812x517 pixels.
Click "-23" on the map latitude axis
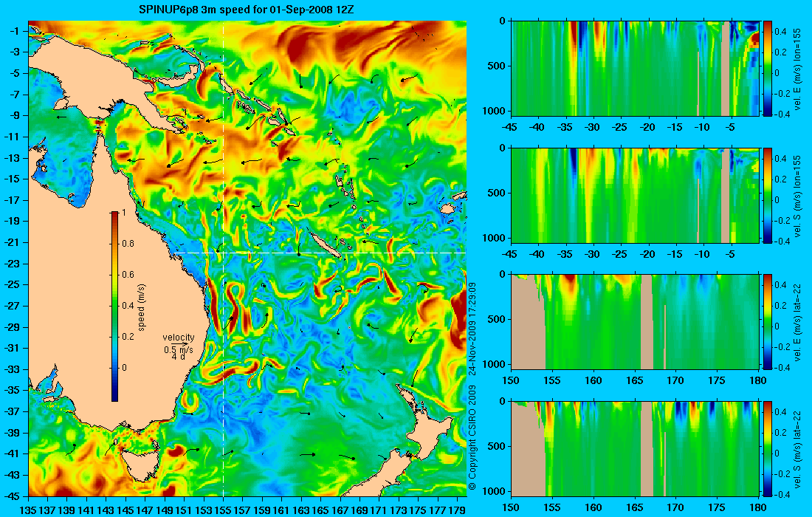pos(12,264)
